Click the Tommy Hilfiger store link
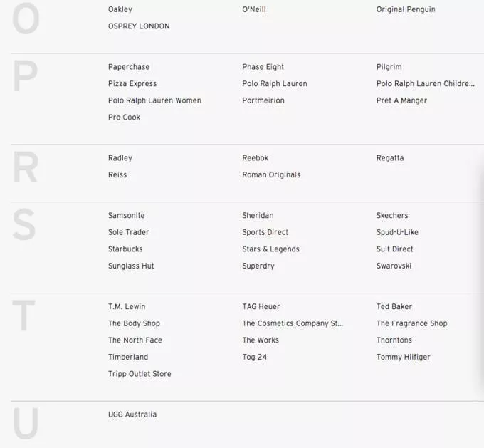The width and height of the screenshot is (484, 448). click(403, 357)
